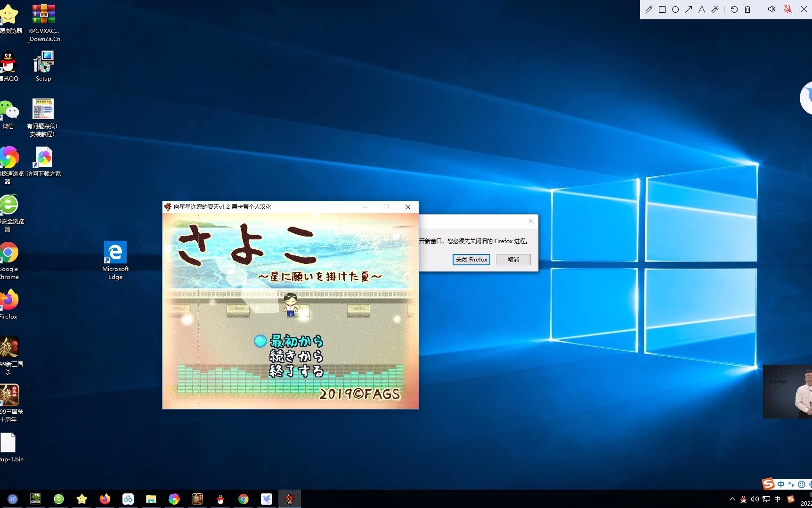Screen dimensions: 812x508
Task: Open the volume control in system tray
Action: click(x=755, y=499)
